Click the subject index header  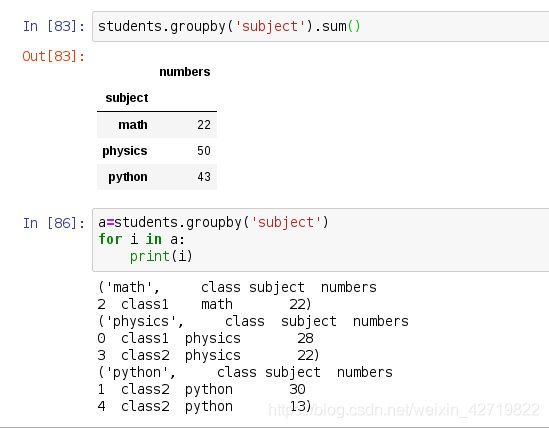click(127, 98)
